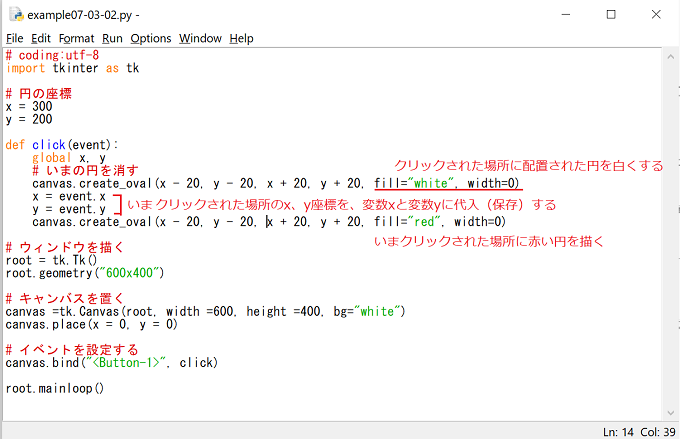Open the Help menu
680x439 pixels.
pyautogui.click(x=242, y=38)
